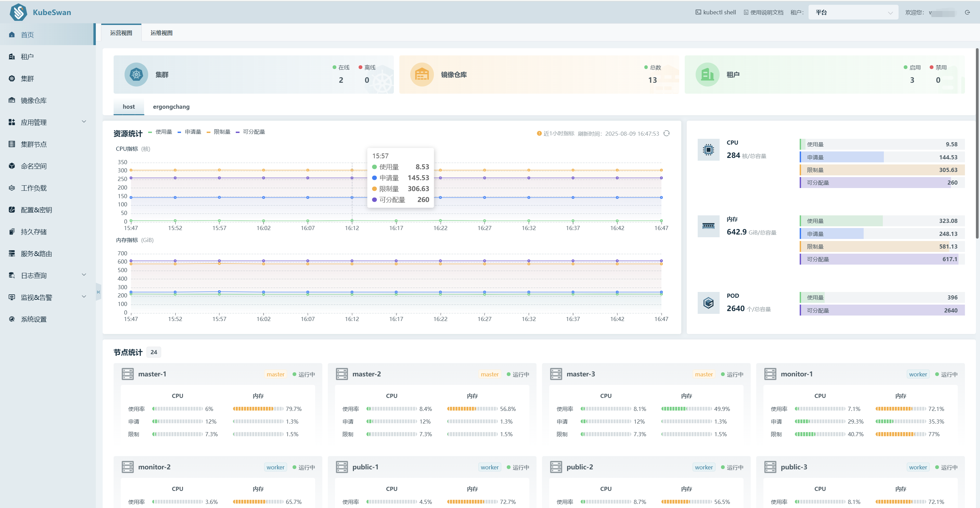Open the 租户 sidebar icon

click(x=12, y=57)
